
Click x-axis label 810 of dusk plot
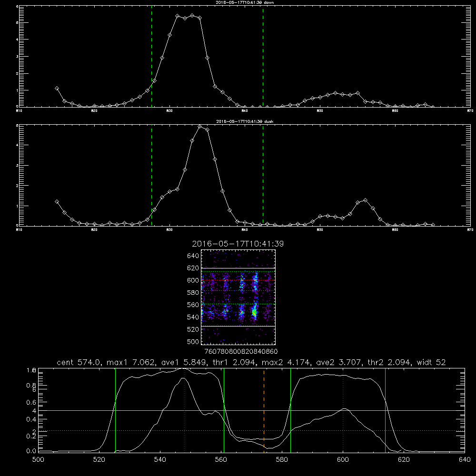tap(19, 230)
